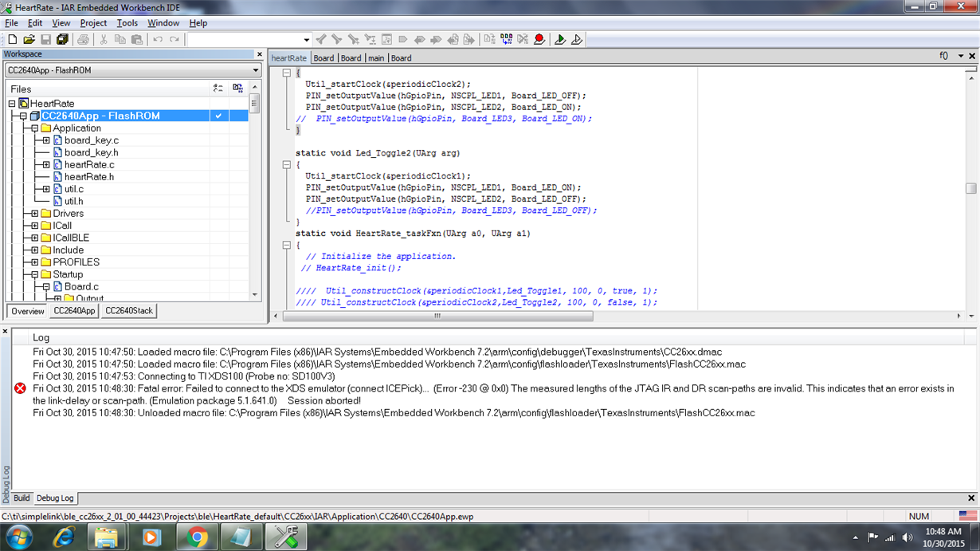Open the Find dialog icon
The image size is (980, 551).
pos(353,39)
